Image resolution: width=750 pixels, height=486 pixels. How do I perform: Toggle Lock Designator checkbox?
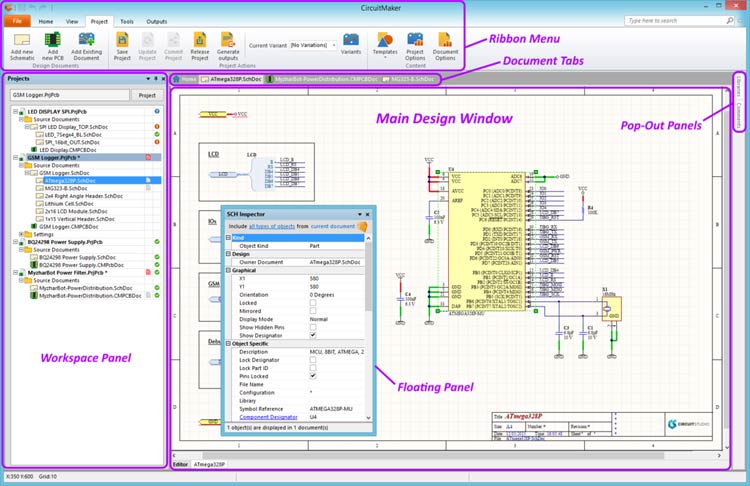coord(313,360)
